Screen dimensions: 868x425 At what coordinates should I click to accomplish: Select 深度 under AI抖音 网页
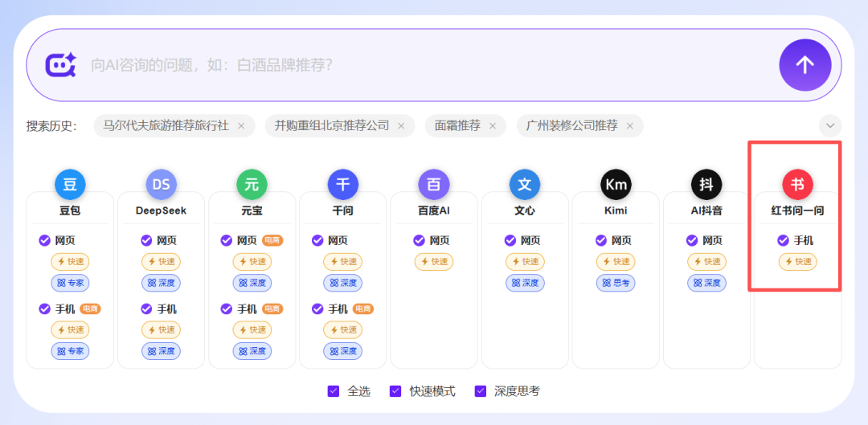pos(706,283)
